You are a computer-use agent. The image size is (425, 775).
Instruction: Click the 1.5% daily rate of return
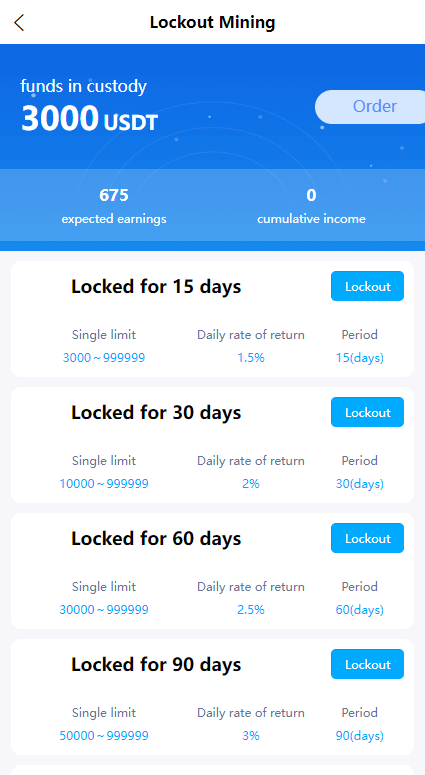(x=251, y=358)
